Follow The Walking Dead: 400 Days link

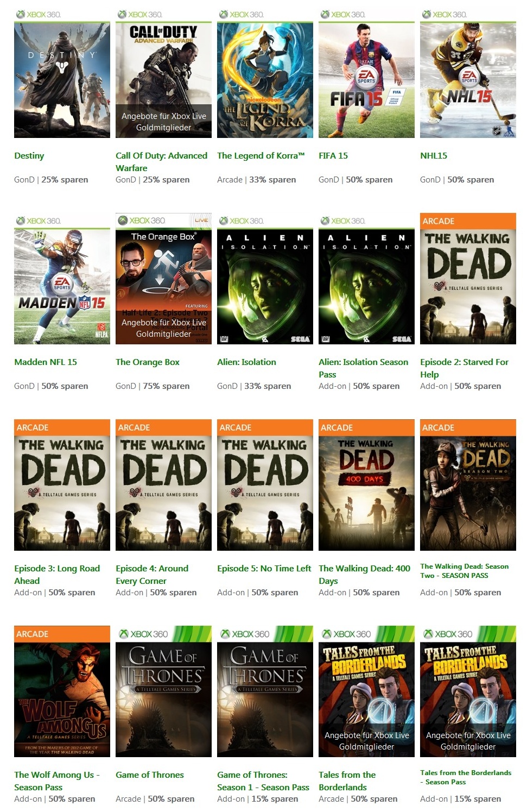(365, 575)
